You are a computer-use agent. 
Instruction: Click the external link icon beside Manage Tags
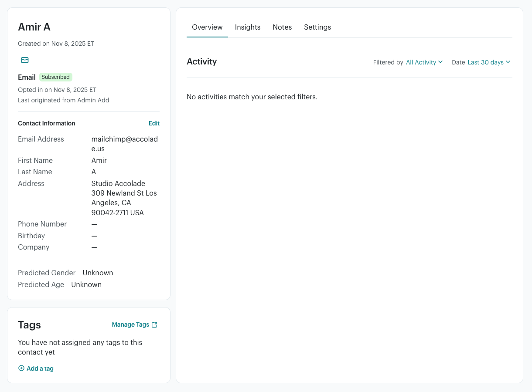click(x=154, y=325)
